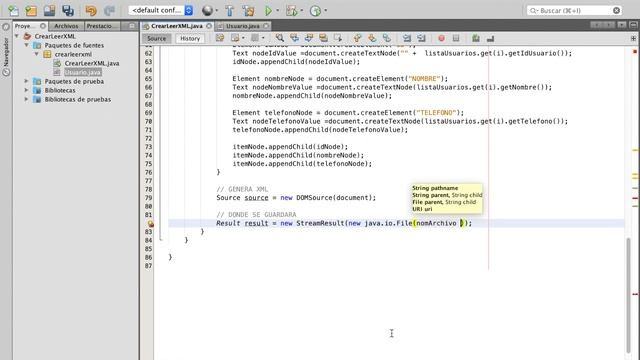Click the Clean and Build icon
The image size is (640, 360).
tap(248, 11)
